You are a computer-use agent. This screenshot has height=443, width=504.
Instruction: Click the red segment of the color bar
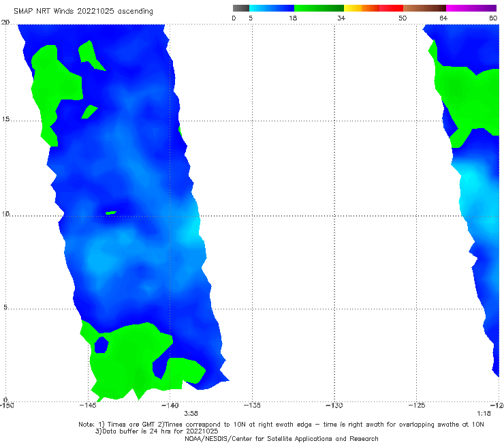coord(391,8)
